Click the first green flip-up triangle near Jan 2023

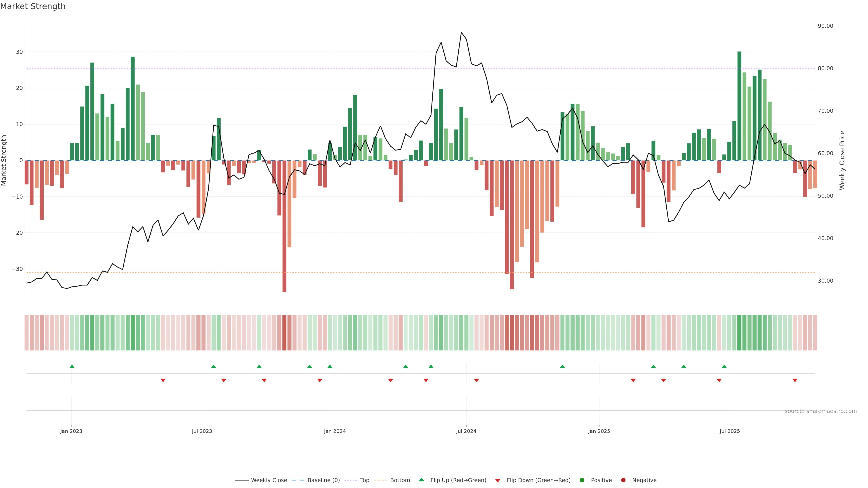point(72,366)
